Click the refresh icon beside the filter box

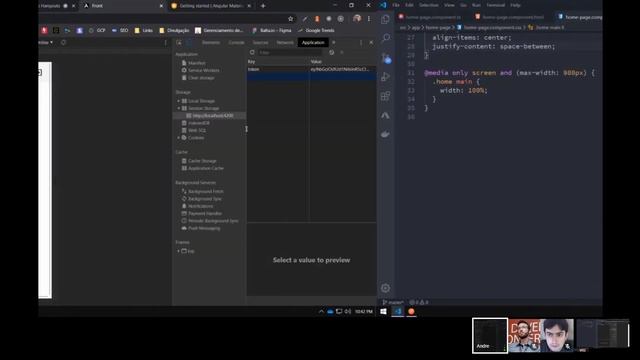[x=252, y=53]
